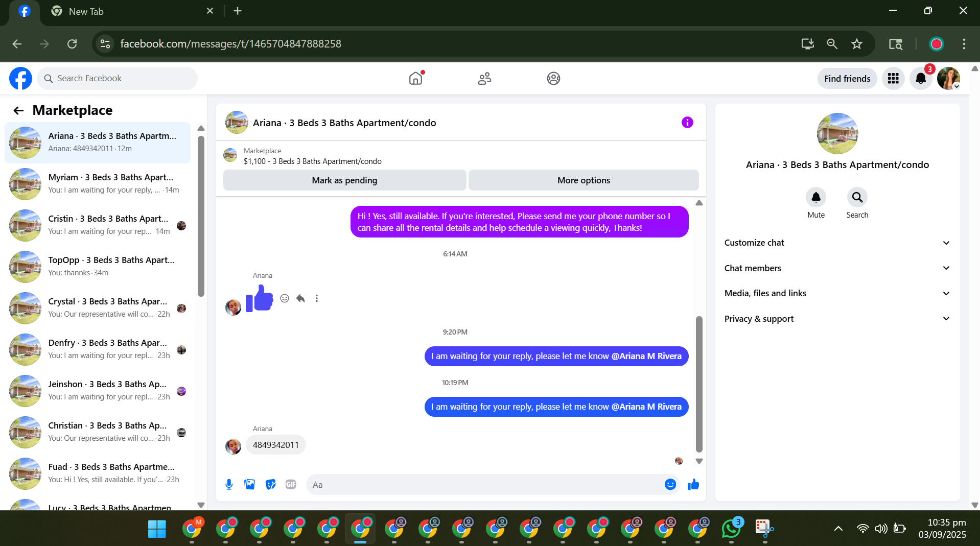Click the chat messages scrollbar

699,384
